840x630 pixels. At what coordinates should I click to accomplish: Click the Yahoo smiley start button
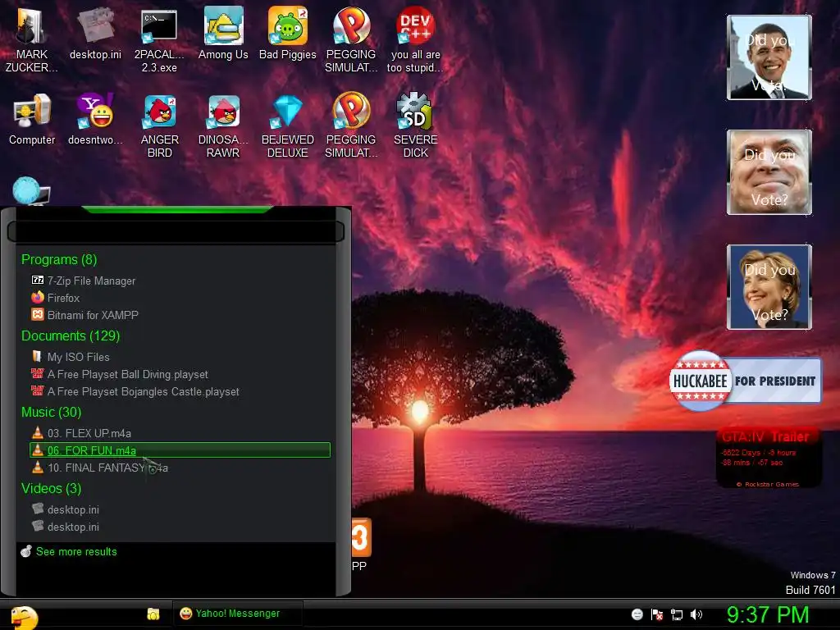pyautogui.click(x=24, y=617)
